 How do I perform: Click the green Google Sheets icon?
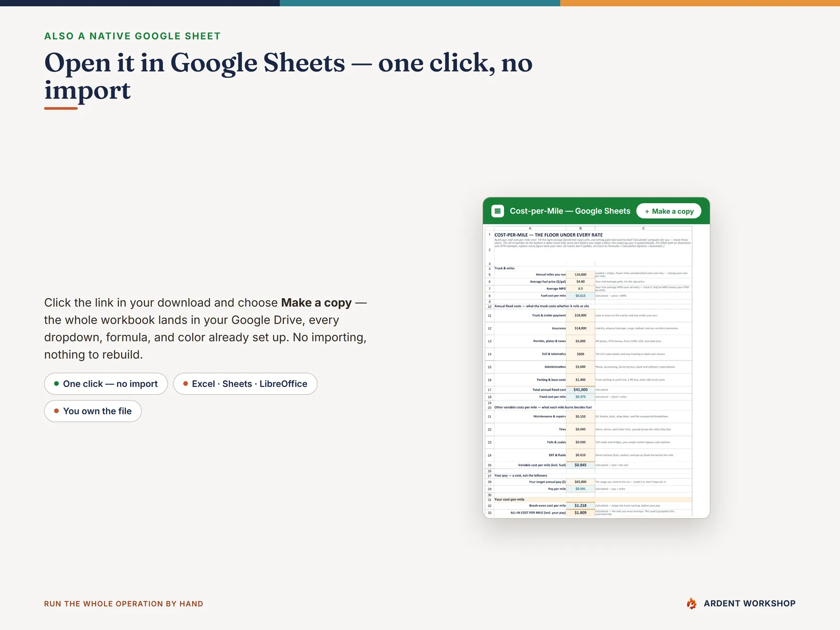[x=497, y=211]
